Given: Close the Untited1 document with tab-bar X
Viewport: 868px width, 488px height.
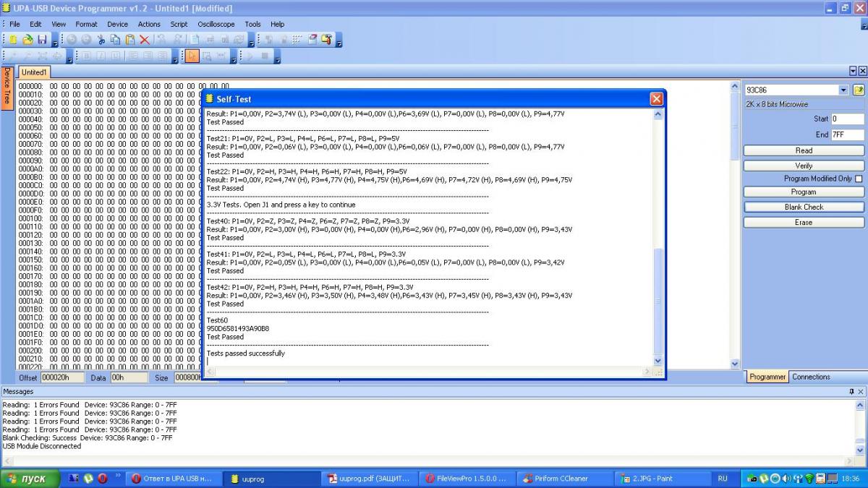Looking at the screenshot, I should pos(862,71).
